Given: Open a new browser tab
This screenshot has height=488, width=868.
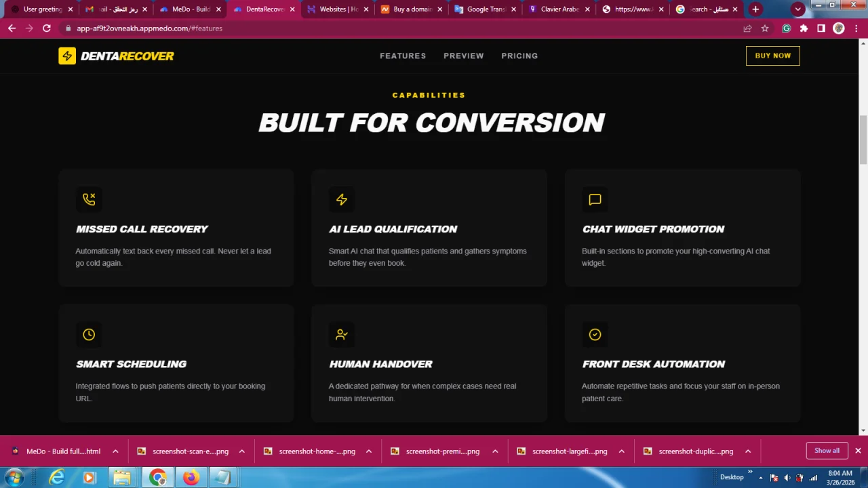Looking at the screenshot, I should tap(755, 9).
